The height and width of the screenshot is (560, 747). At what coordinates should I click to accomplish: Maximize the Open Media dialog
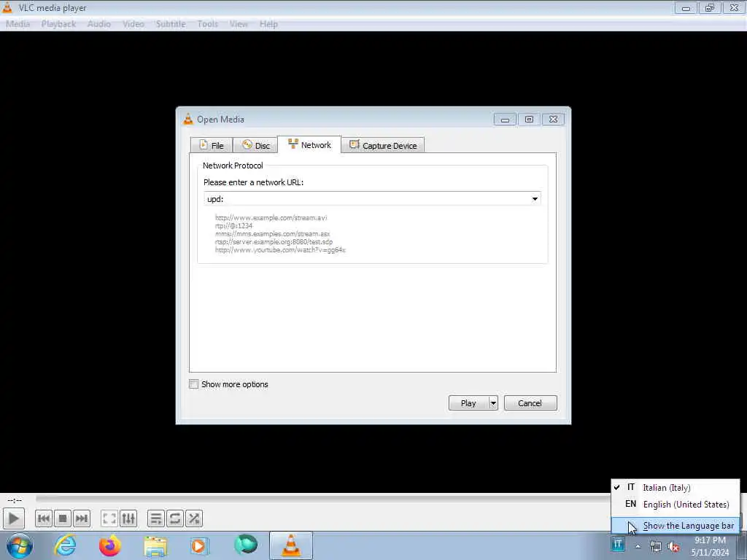point(529,119)
